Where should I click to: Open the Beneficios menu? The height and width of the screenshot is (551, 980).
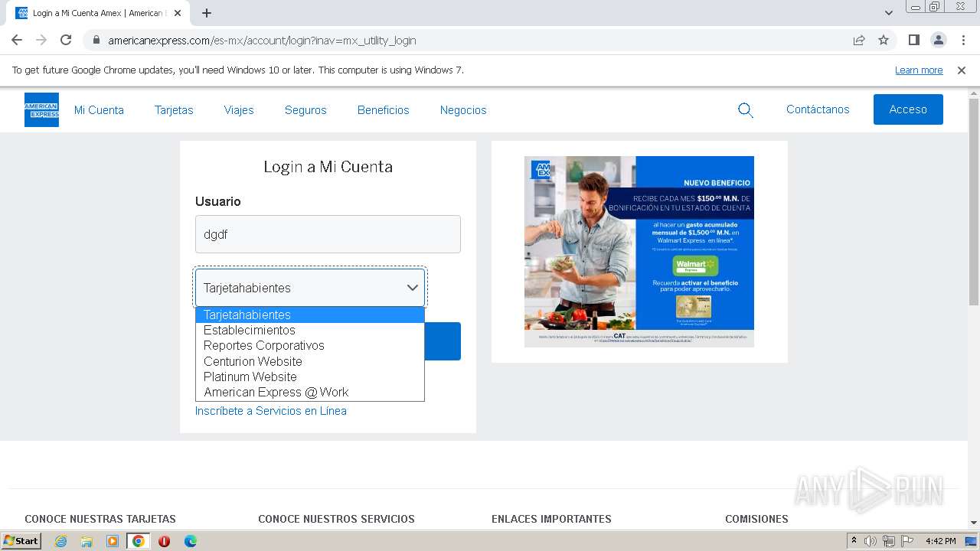point(384,110)
